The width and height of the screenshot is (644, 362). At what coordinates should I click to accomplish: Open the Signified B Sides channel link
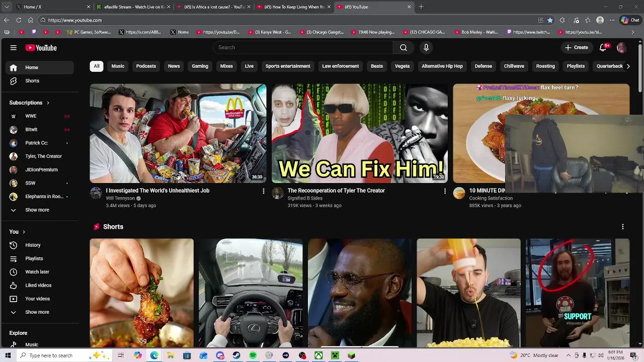pos(305,198)
